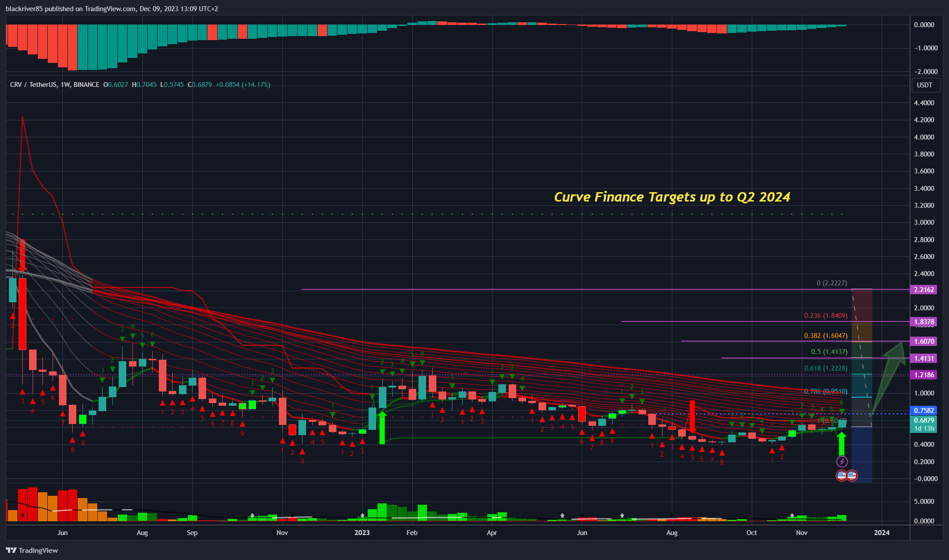Click the 5.0000 volume scale value
Screen dimensions: 949x560
pos(924,502)
